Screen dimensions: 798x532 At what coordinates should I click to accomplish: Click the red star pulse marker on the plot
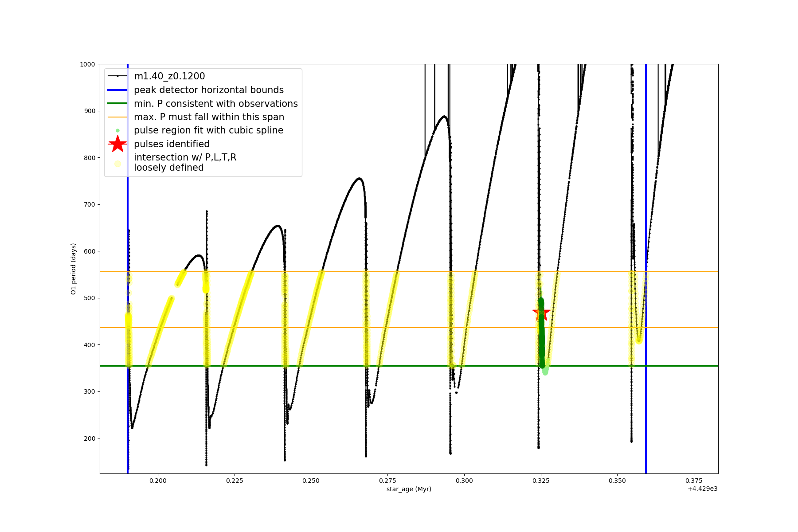541,313
